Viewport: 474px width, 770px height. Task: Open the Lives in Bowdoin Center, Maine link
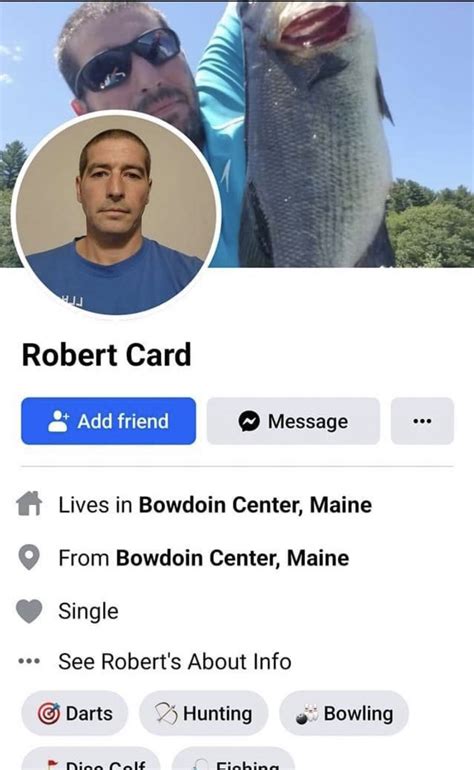click(255, 505)
